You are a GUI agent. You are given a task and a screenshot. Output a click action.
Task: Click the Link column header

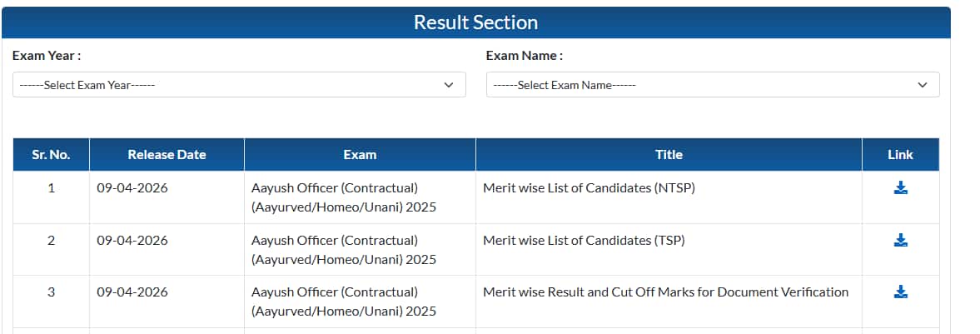(x=900, y=155)
